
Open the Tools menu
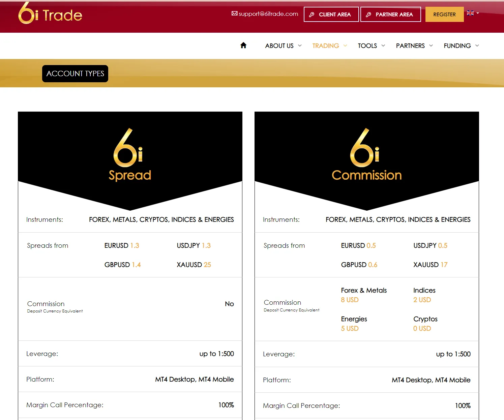pyautogui.click(x=367, y=46)
